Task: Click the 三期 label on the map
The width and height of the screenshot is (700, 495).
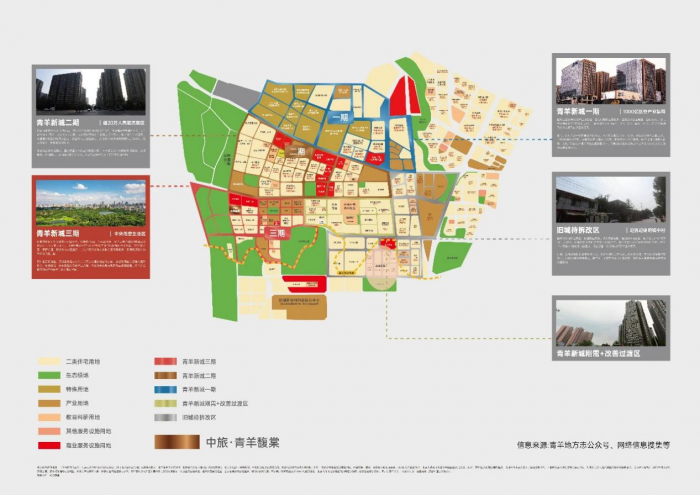Action: click(276, 233)
